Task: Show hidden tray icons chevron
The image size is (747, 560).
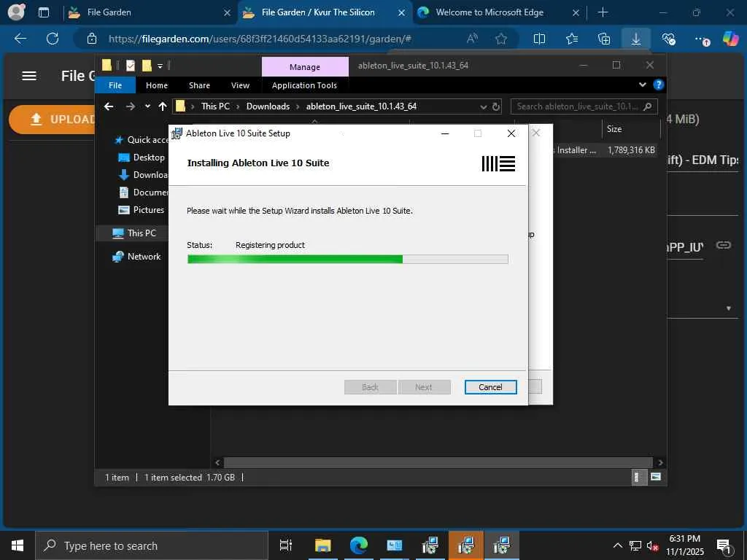Action: (x=617, y=546)
